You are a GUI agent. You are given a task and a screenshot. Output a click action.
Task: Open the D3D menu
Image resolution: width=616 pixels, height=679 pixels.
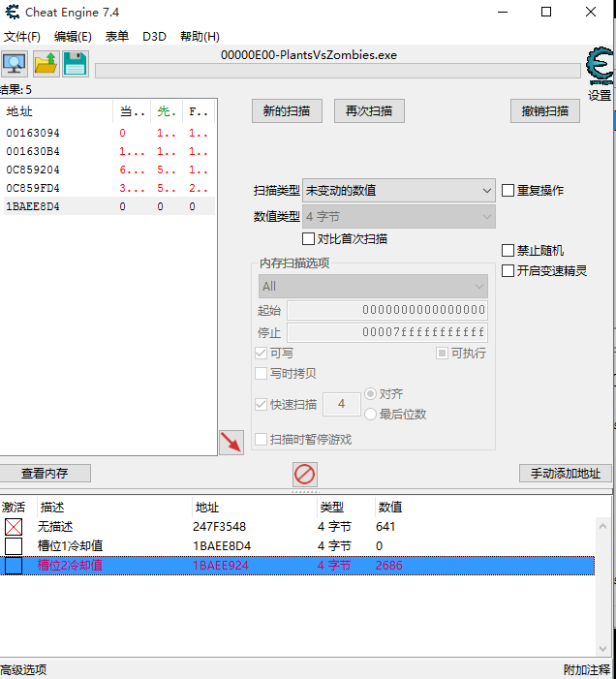click(154, 37)
